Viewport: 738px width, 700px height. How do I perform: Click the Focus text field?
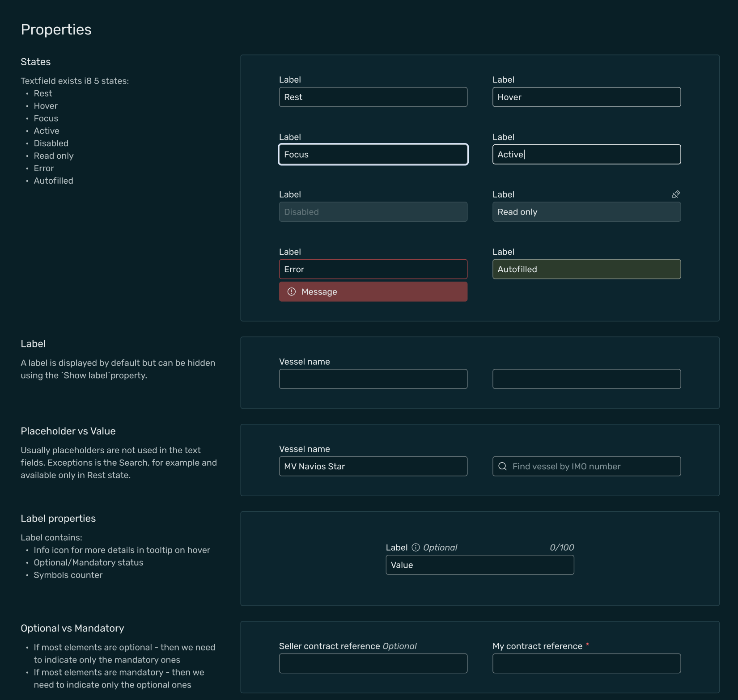(x=373, y=155)
